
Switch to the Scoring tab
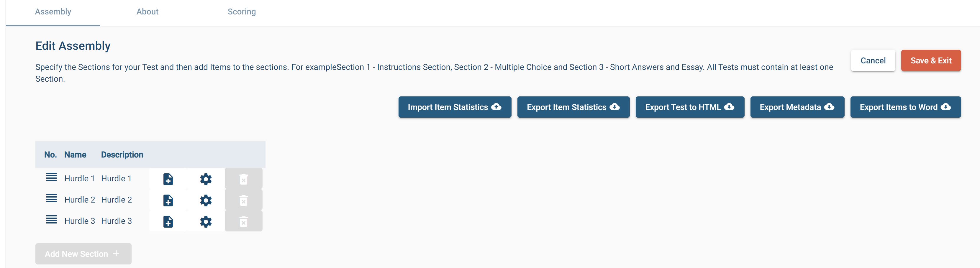[x=242, y=11]
